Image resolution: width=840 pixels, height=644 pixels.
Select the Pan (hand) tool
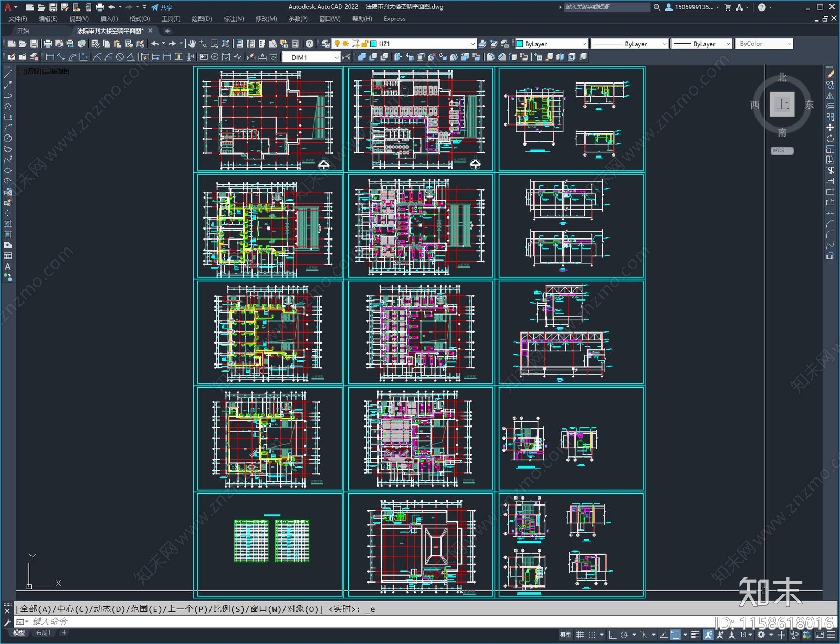pyautogui.click(x=192, y=44)
